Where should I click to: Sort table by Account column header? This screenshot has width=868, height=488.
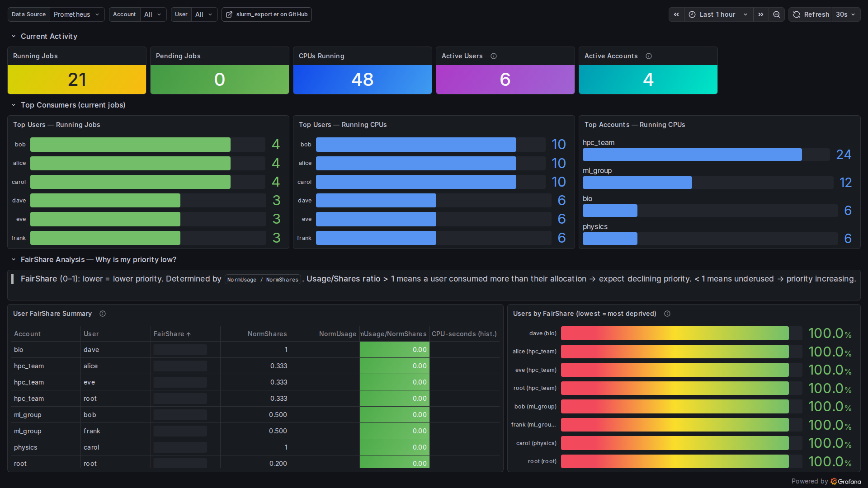(27, 334)
